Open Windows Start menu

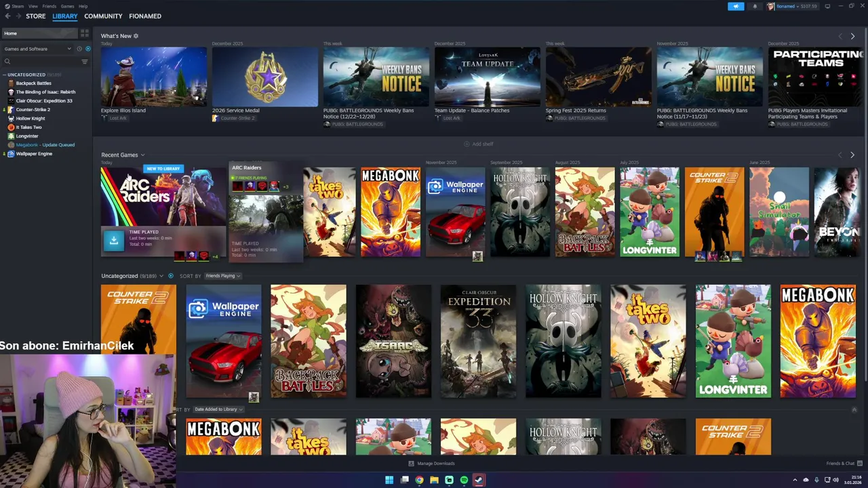coord(389,480)
